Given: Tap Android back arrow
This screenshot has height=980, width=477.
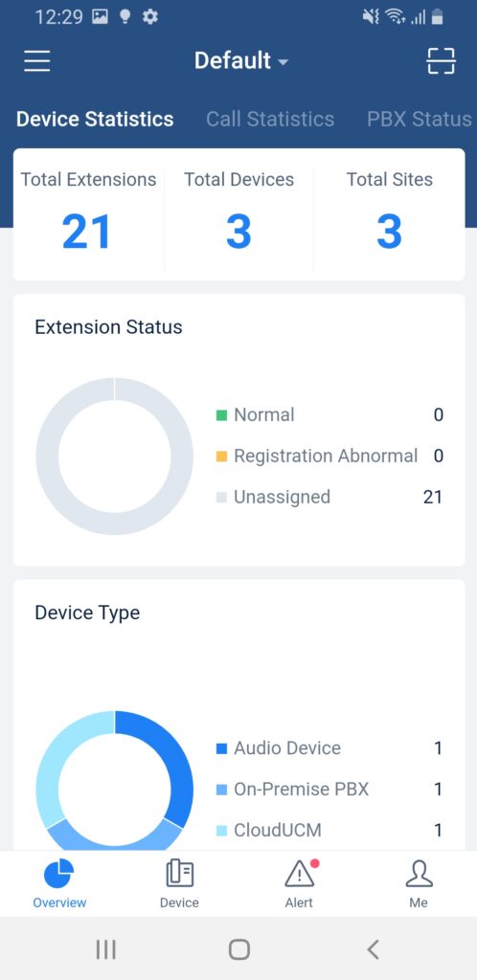Looking at the screenshot, I should tap(373, 949).
